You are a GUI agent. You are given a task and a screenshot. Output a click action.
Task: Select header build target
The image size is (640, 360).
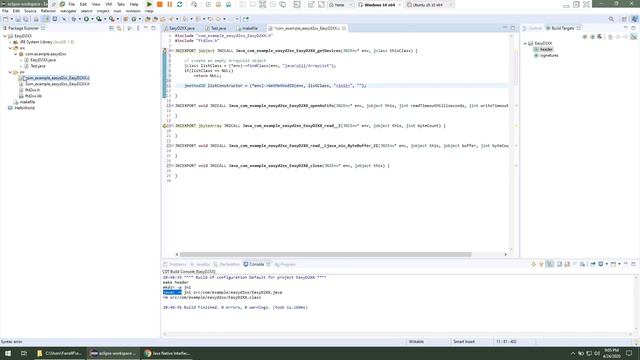coord(546,49)
